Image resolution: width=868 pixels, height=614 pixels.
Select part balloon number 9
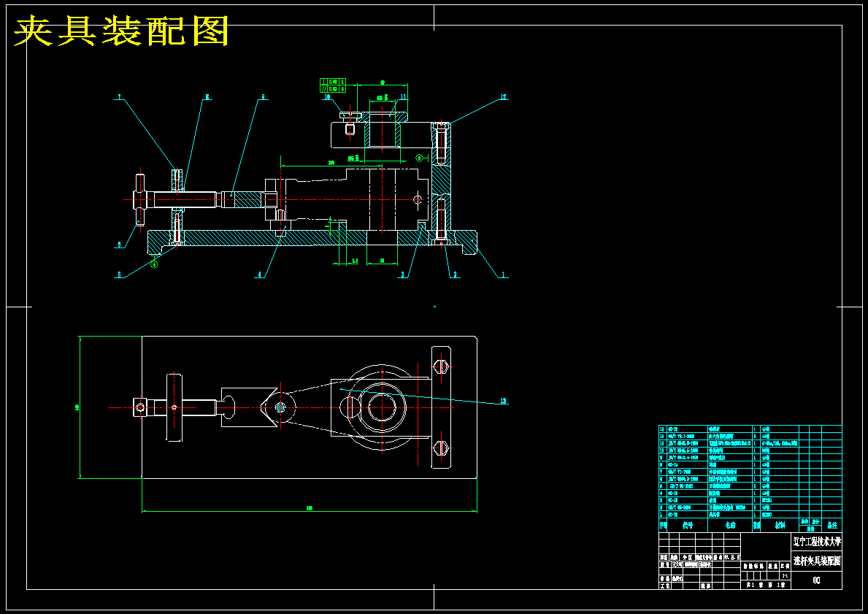264,97
